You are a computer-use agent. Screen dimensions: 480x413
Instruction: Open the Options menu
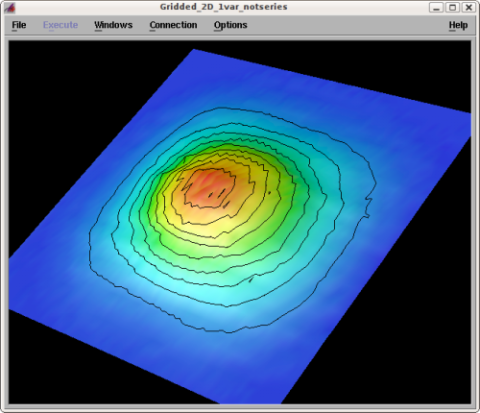[x=231, y=25]
